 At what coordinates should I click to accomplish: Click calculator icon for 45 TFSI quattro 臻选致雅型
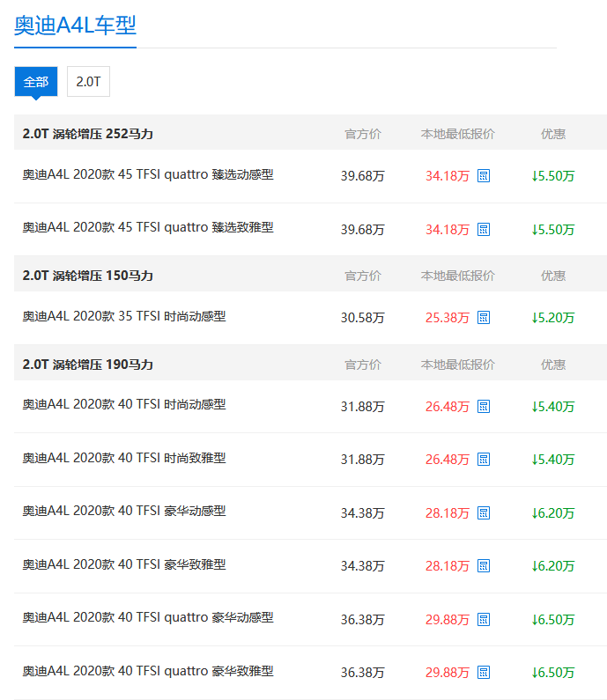click(x=484, y=230)
